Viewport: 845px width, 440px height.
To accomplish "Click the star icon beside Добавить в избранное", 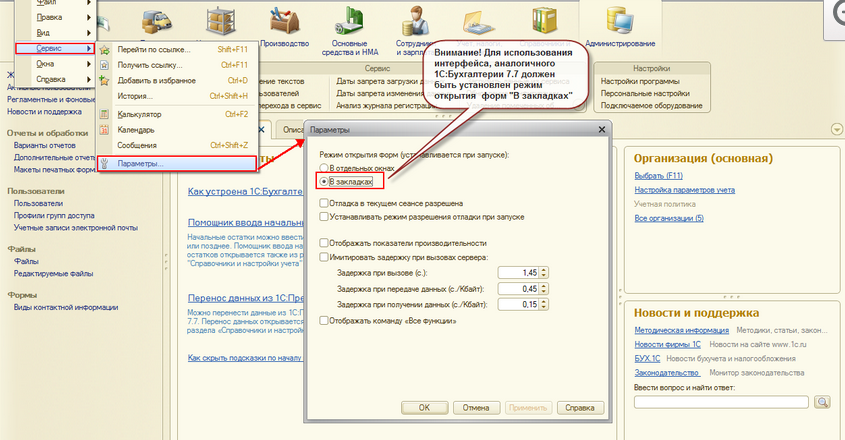I will pyautogui.click(x=105, y=80).
